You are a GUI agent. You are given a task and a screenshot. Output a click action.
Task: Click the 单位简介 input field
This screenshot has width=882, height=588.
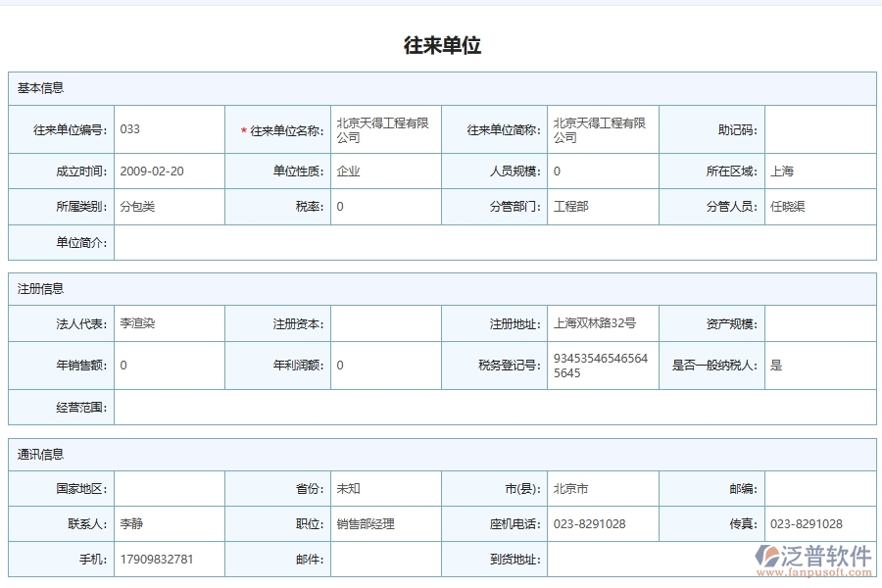coord(490,242)
